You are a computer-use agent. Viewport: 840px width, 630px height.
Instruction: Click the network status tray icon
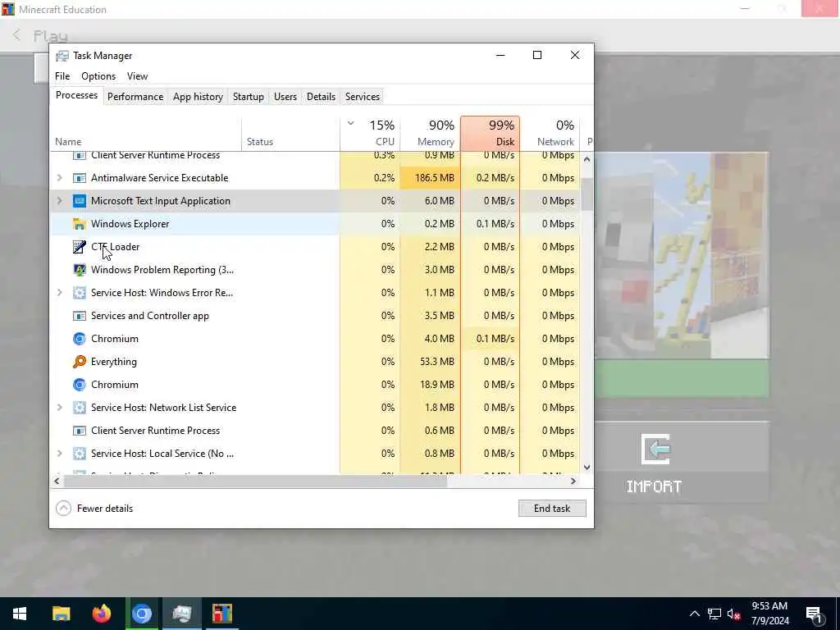click(714, 614)
